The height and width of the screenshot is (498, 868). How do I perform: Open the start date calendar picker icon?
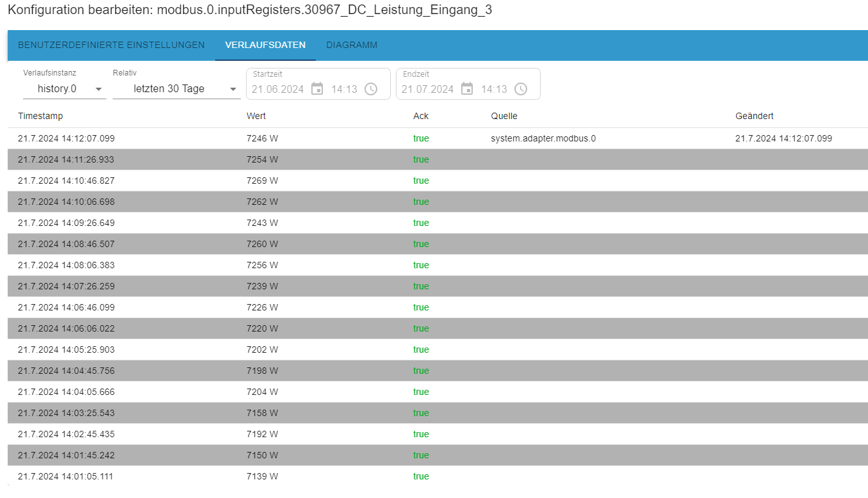317,89
